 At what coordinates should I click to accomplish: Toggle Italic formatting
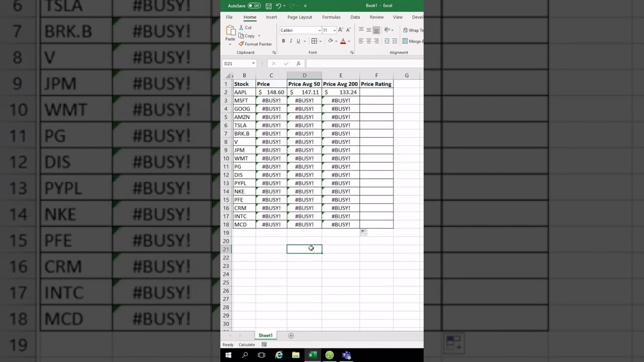(x=290, y=41)
